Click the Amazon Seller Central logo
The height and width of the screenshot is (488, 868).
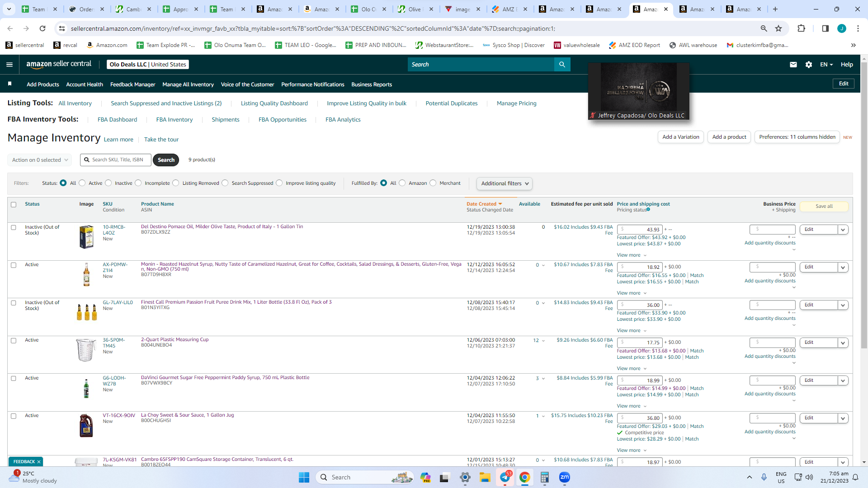click(x=59, y=64)
